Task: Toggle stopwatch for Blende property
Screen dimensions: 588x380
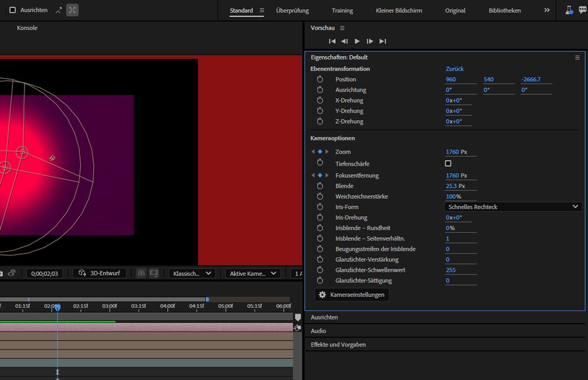Action: pyautogui.click(x=320, y=186)
